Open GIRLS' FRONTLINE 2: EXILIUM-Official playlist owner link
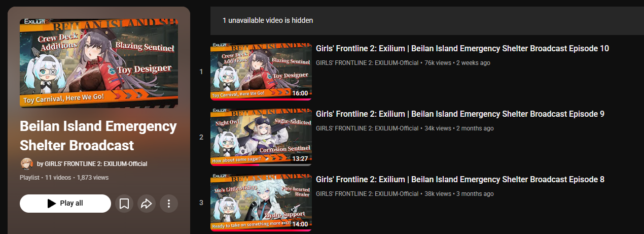The image size is (644, 234). tap(96, 164)
